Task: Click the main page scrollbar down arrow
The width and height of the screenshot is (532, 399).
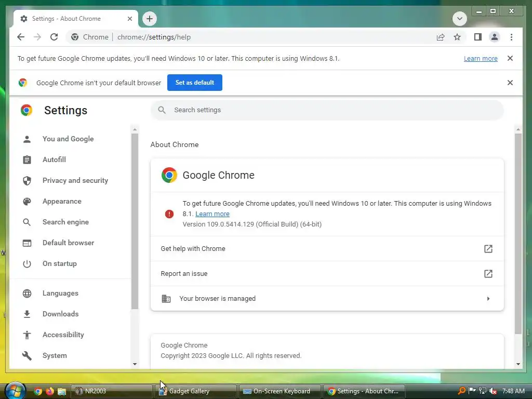Action: 518,364
